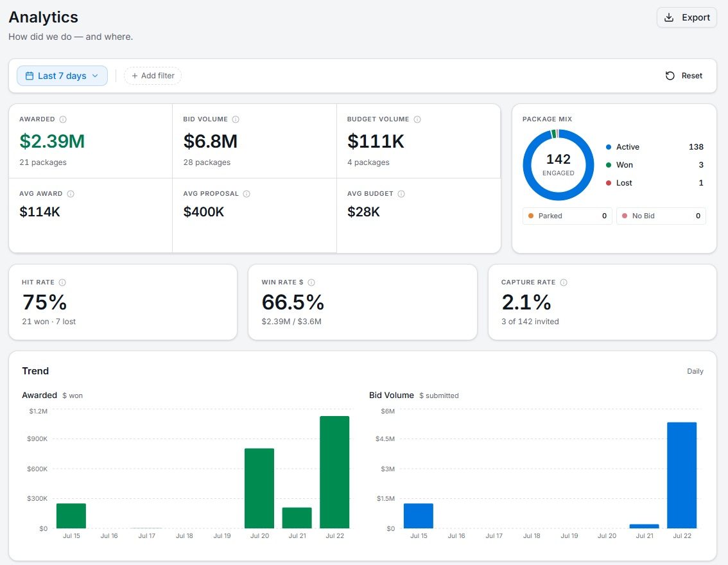Click the Bid Volume info icon
The width and height of the screenshot is (728, 565).
[x=236, y=119]
